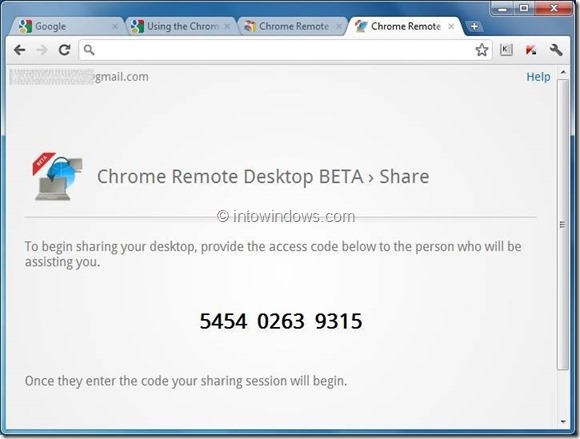Click the red Kaspersky extension icon
This screenshot has height=439, width=580.
coord(531,50)
